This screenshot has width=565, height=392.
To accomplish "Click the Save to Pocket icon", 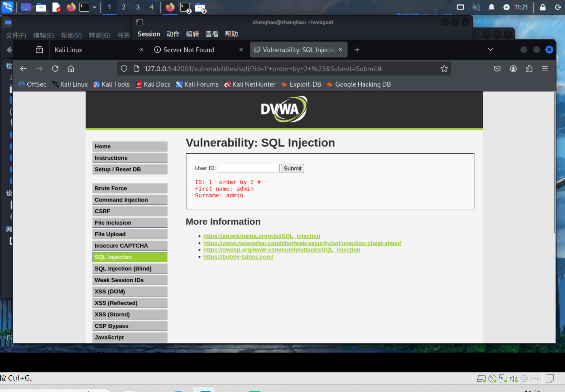I will tap(497, 68).
